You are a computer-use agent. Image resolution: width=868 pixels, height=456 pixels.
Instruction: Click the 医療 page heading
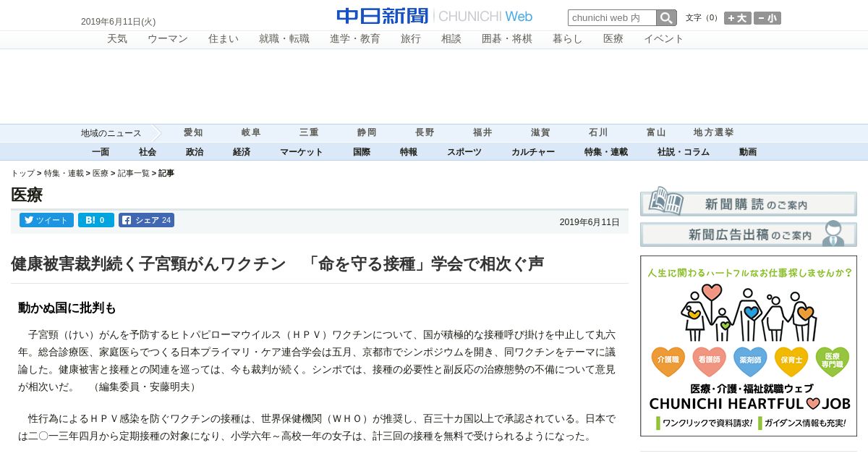pyautogui.click(x=27, y=195)
